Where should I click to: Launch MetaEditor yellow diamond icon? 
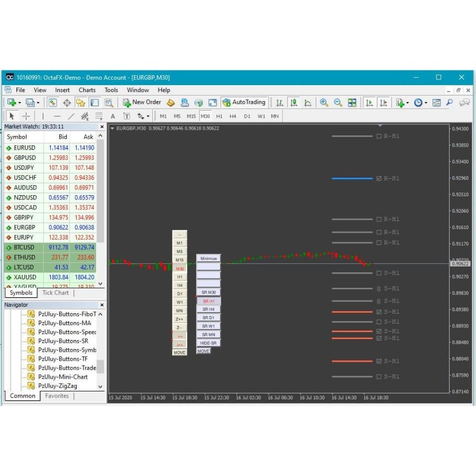click(171, 103)
